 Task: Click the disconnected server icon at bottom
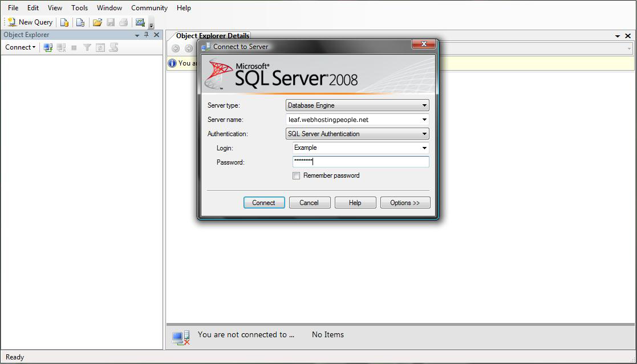tap(181, 338)
